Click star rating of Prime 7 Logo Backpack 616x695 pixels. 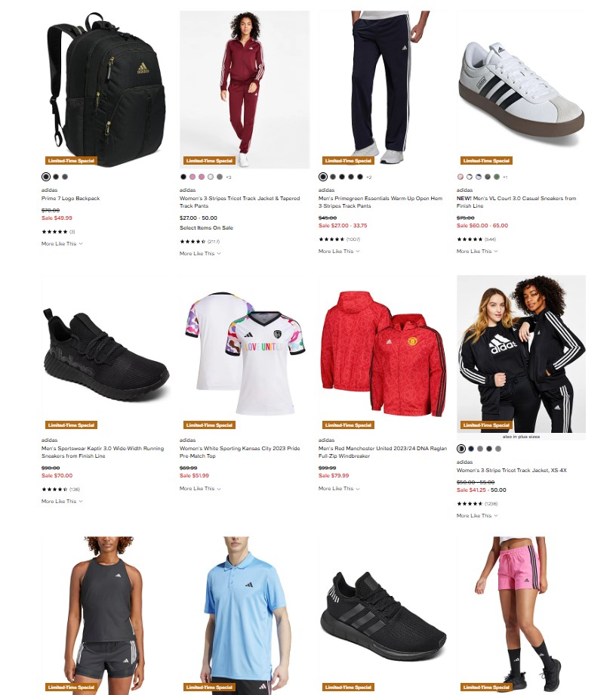(54, 231)
